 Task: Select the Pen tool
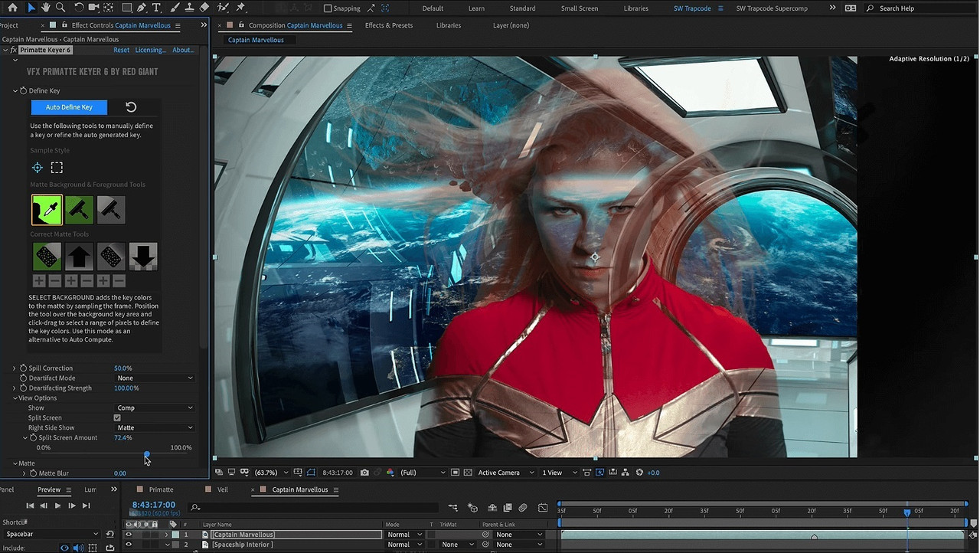pos(141,8)
